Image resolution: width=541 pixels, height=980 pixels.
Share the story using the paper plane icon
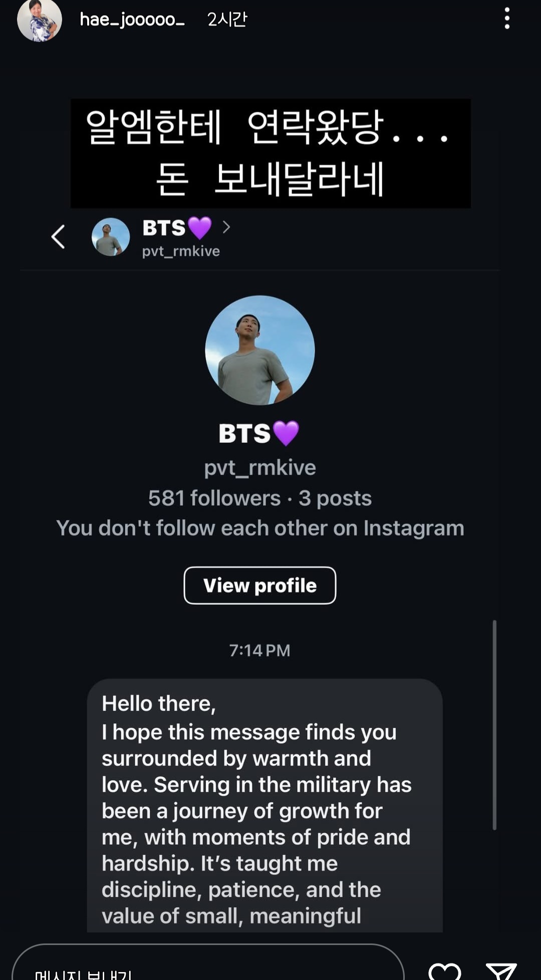point(501,971)
